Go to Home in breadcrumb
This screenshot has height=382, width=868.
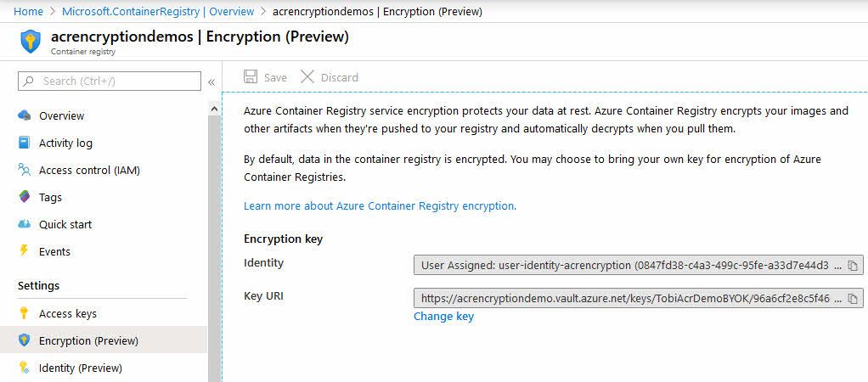pyautogui.click(x=28, y=11)
